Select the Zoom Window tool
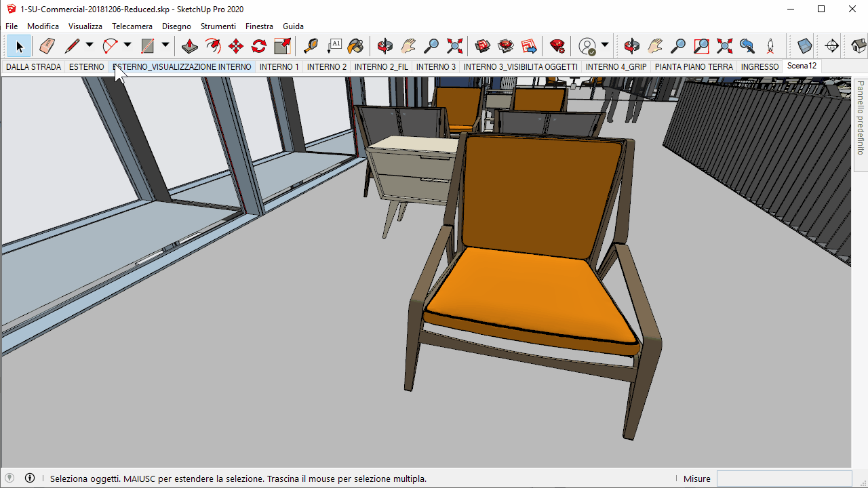 701,46
